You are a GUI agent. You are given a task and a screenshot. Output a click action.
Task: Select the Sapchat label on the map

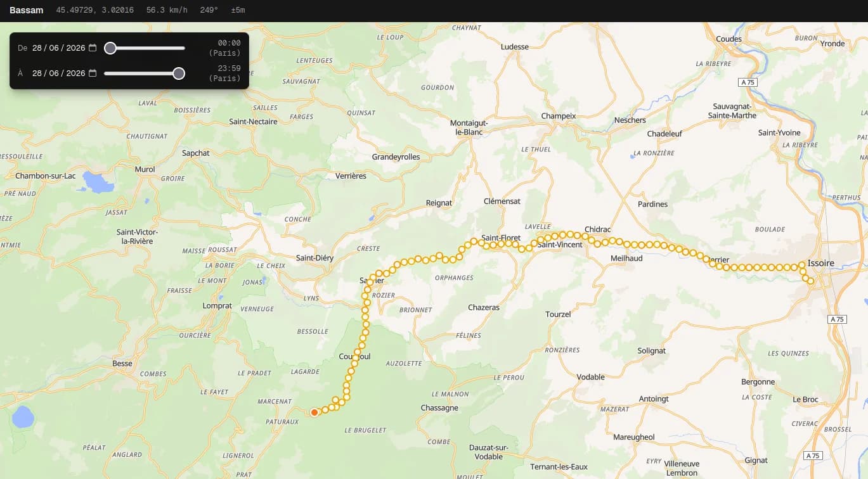pyautogui.click(x=195, y=153)
